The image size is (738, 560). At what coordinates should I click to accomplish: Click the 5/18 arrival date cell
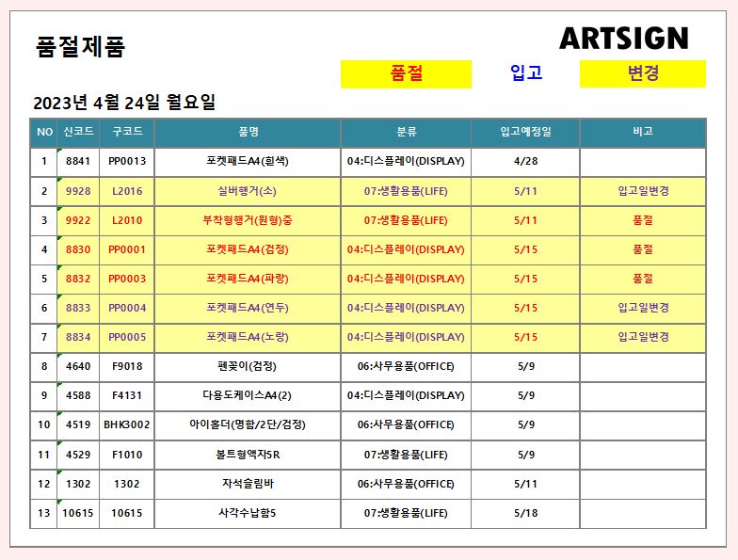(525, 513)
